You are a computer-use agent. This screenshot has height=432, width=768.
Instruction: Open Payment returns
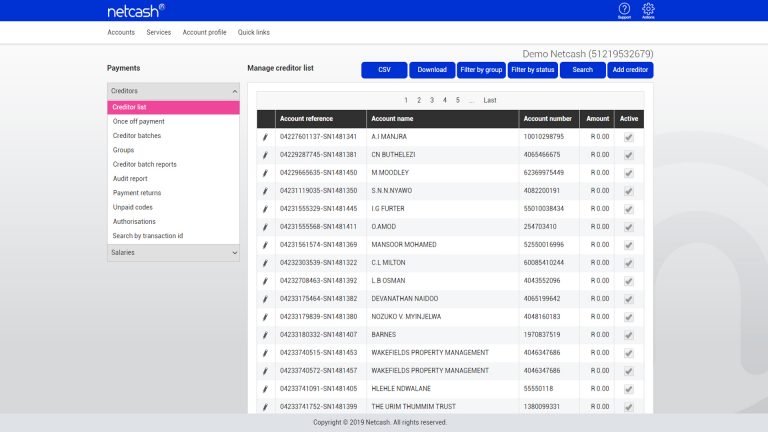(x=137, y=193)
